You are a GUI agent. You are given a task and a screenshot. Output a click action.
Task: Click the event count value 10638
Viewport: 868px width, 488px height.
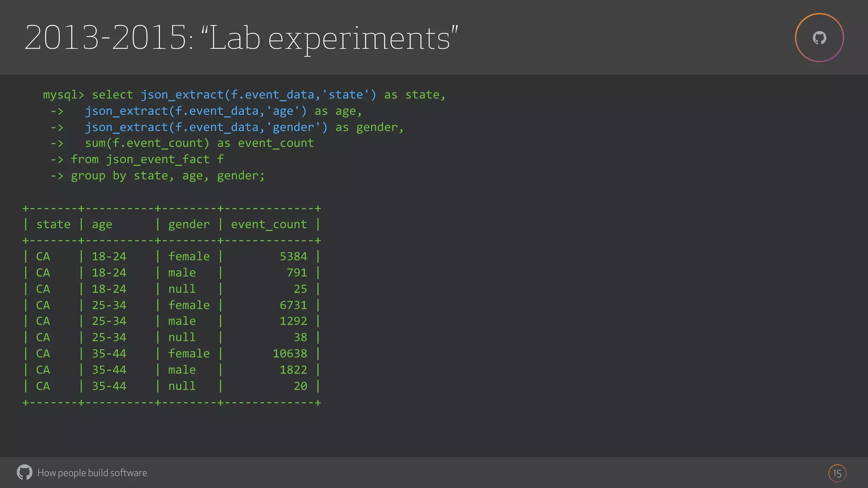[x=290, y=353]
